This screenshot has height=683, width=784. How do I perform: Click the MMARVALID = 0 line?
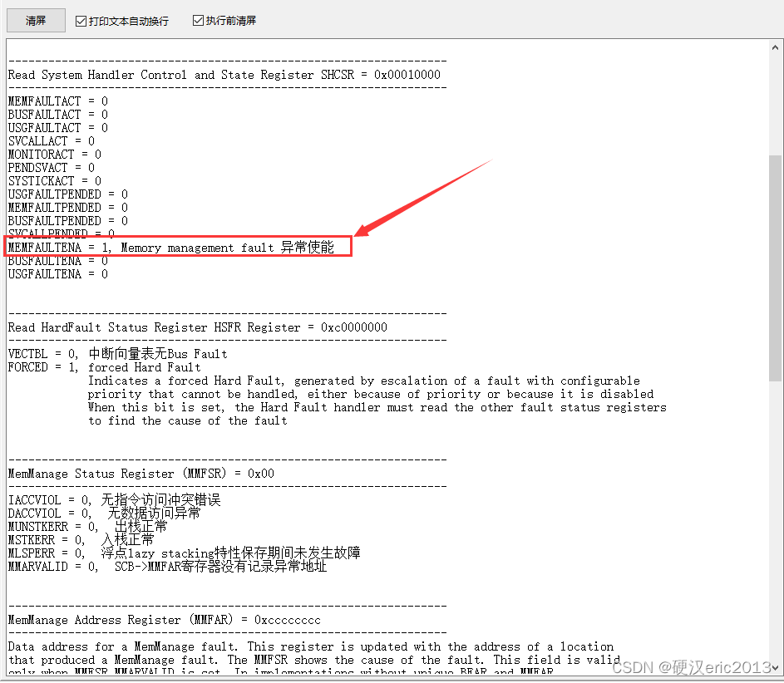[x=167, y=567]
